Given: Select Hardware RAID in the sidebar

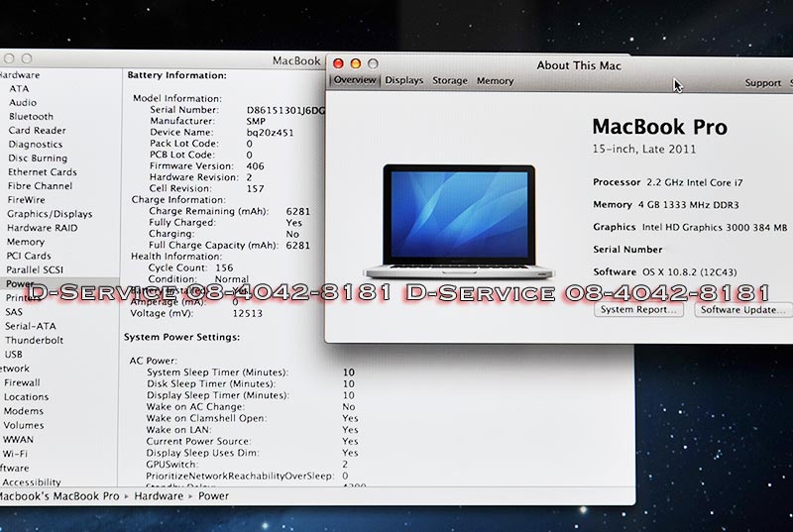Looking at the screenshot, I should point(43,228).
